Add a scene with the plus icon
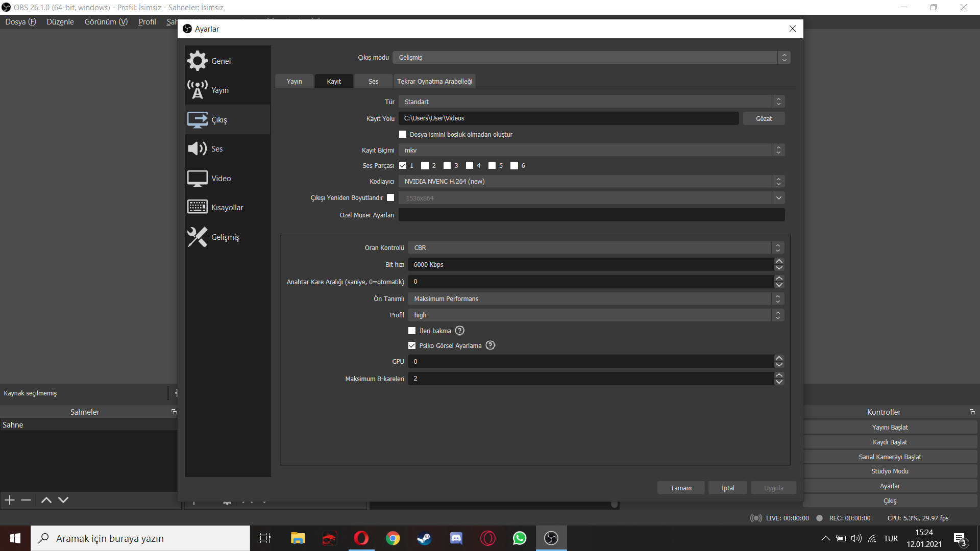The width and height of the screenshot is (980, 551). pos(10,500)
